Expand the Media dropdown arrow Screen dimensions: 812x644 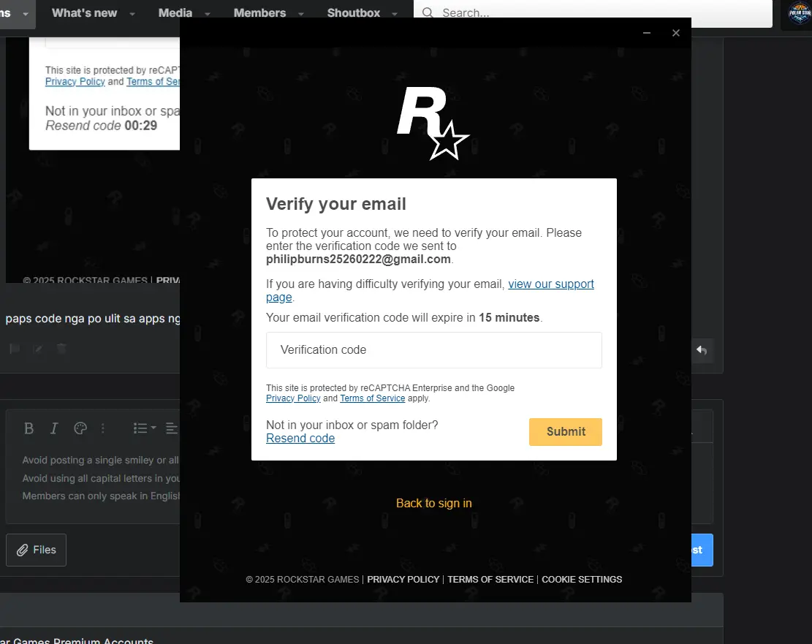207,14
